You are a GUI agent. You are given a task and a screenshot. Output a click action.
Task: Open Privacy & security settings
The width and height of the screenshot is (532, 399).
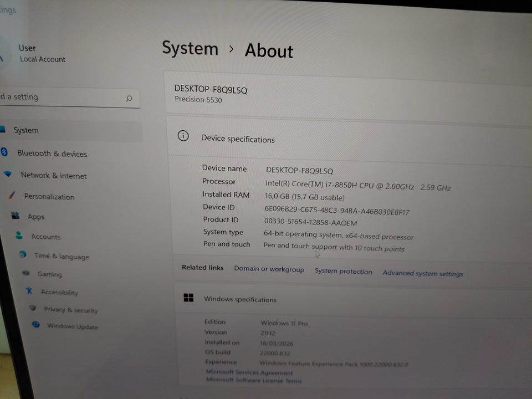70,309
